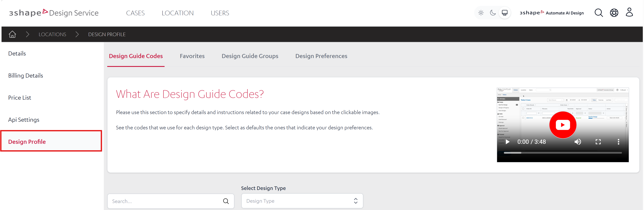Open the LOCATION menu
Image resolution: width=644 pixels, height=210 pixels.
[x=177, y=13]
